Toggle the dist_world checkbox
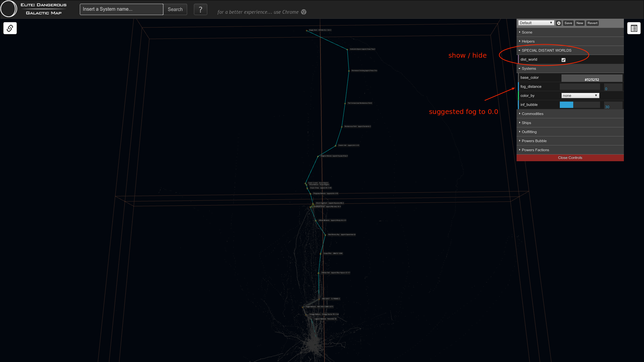Screen dimensions: 644x362 pyautogui.click(x=563, y=60)
